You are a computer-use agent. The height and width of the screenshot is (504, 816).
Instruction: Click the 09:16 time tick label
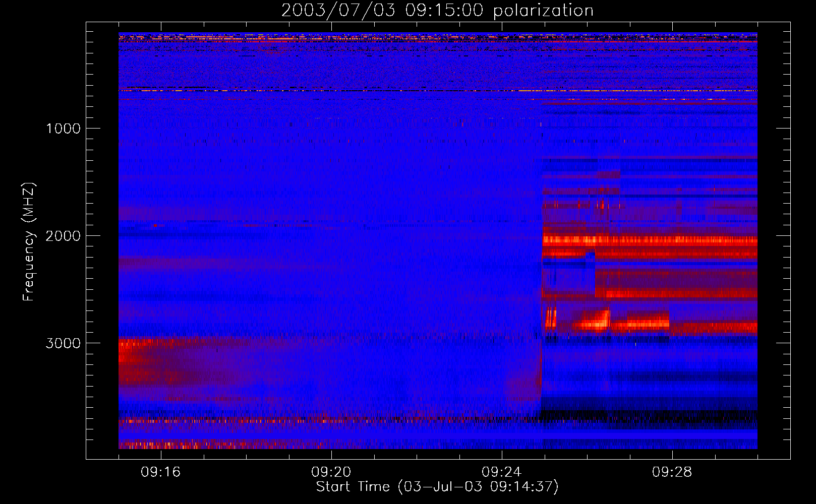[x=161, y=472]
